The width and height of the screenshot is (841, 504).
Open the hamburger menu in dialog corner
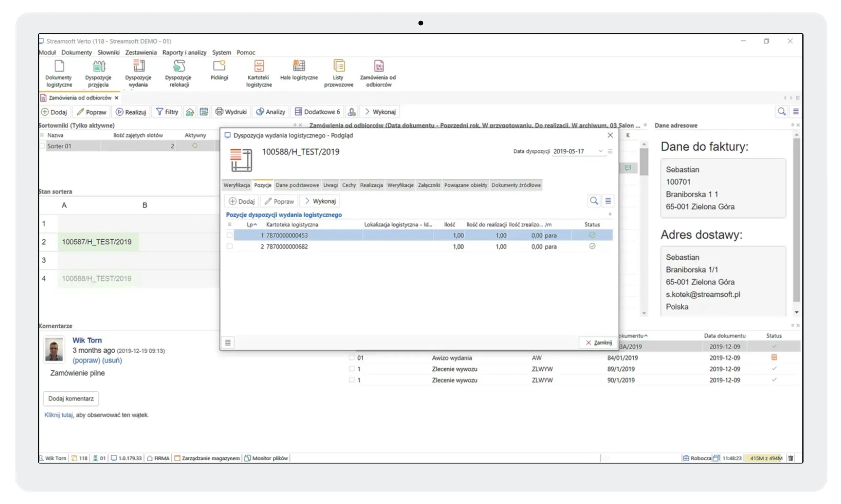click(610, 151)
